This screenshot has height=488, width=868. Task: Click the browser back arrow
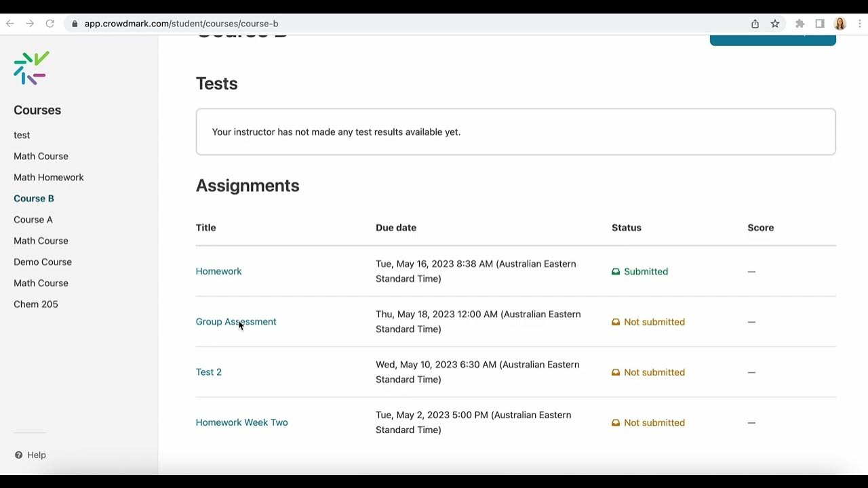pos(10,24)
